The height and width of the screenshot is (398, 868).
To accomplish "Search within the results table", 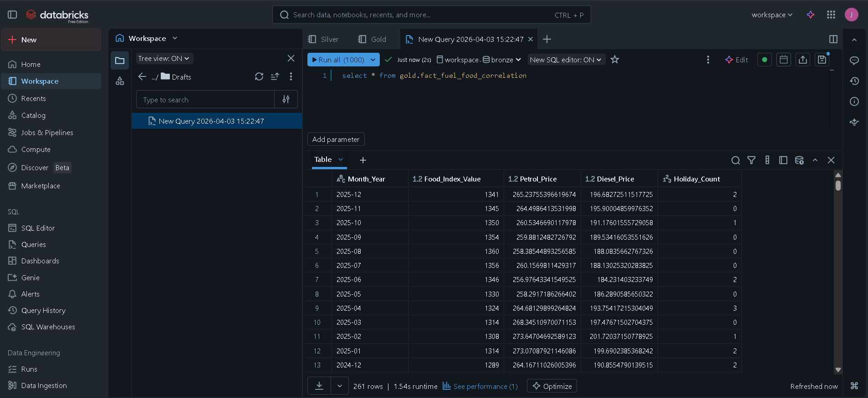I will [735, 160].
